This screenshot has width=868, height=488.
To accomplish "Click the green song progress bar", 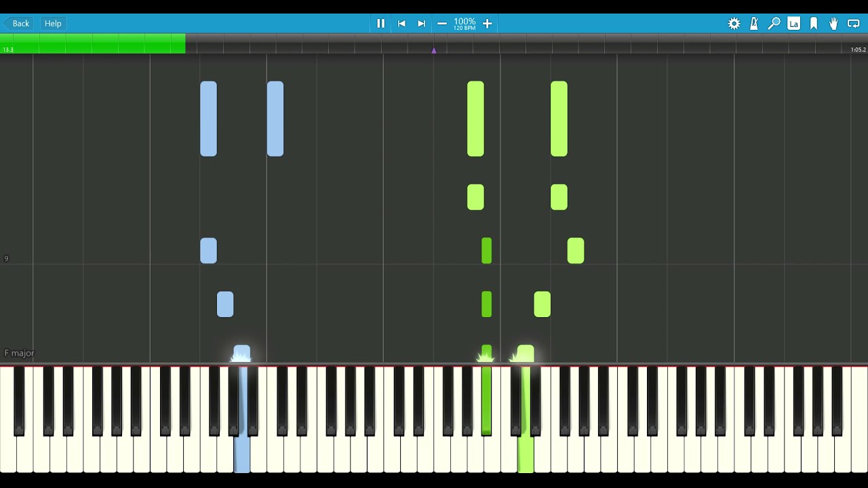I will (x=93, y=43).
